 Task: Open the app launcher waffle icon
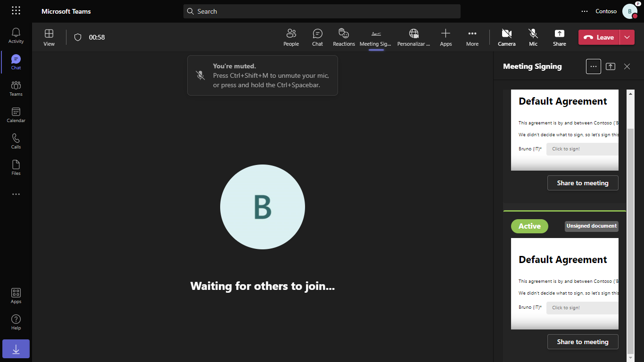tap(16, 11)
